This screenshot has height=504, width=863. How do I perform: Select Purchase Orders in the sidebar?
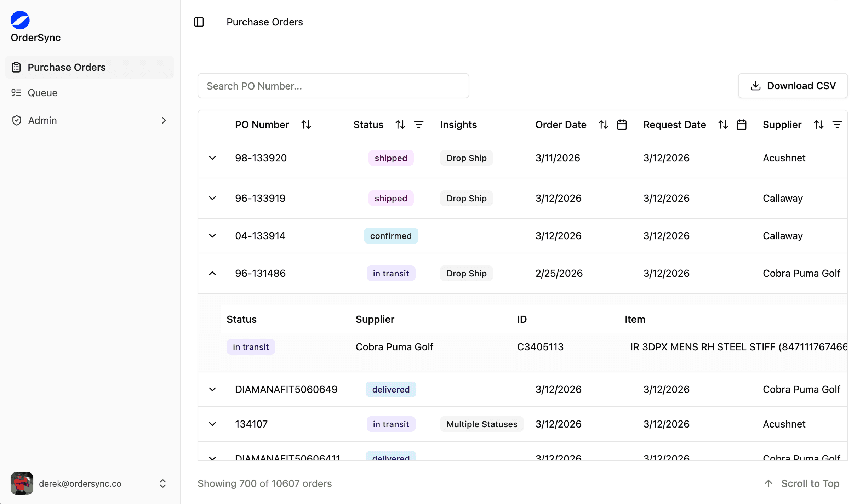point(67,67)
